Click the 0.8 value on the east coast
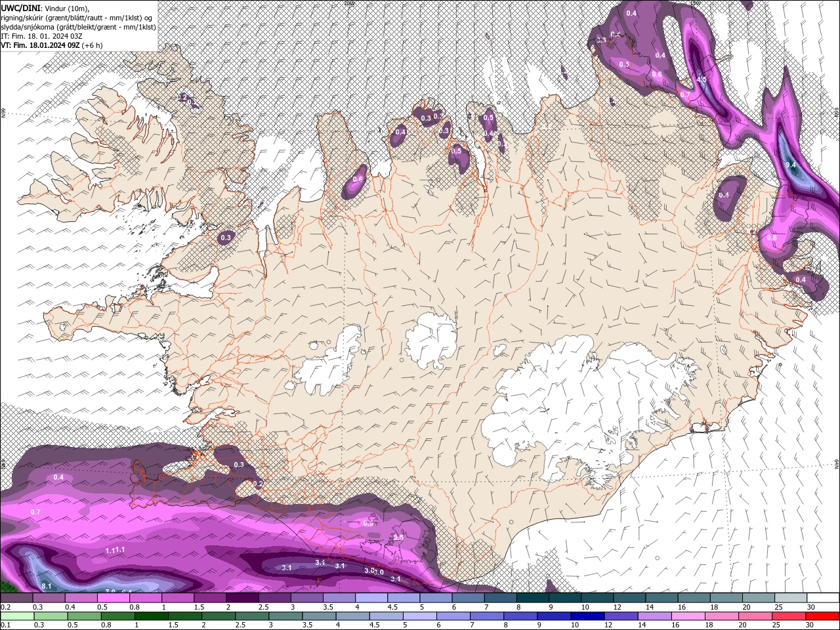 click(772, 238)
